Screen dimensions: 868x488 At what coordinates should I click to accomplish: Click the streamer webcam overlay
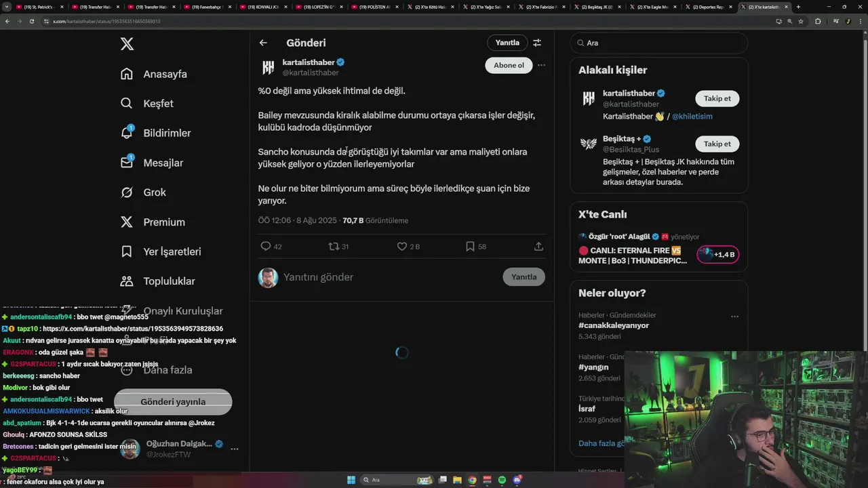point(746,419)
